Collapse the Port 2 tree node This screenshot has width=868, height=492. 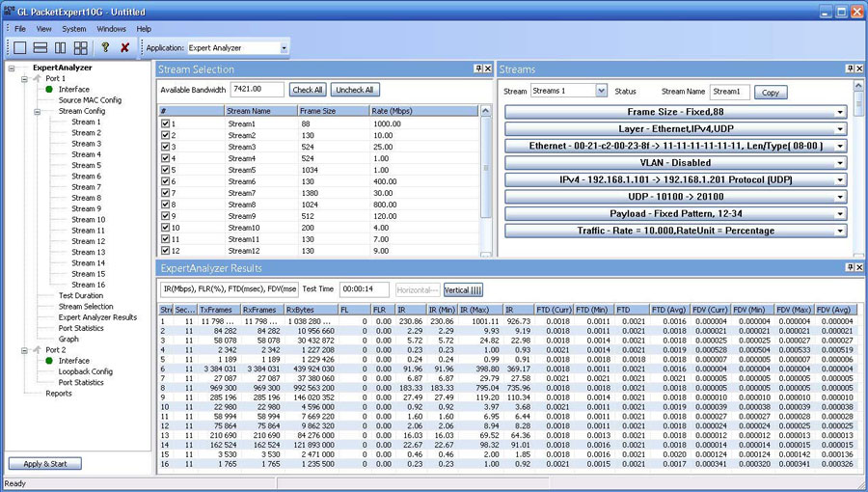[x=24, y=350]
